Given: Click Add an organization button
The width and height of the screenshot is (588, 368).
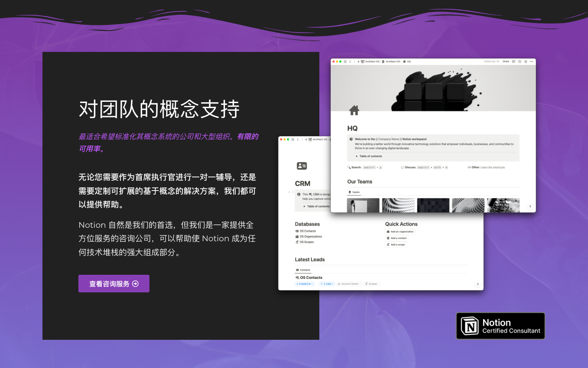Looking at the screenshot, I should click(400, 231).
